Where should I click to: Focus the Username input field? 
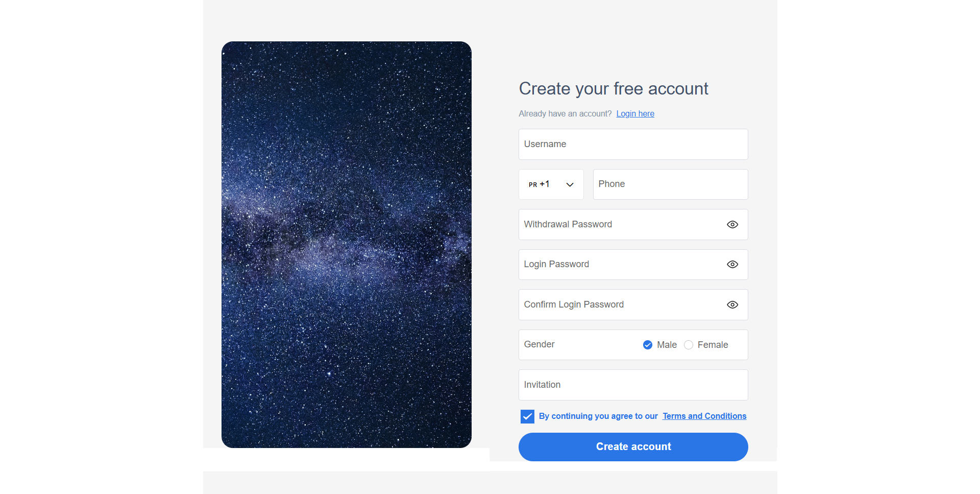pyautogui.click(x=633, y=145)
